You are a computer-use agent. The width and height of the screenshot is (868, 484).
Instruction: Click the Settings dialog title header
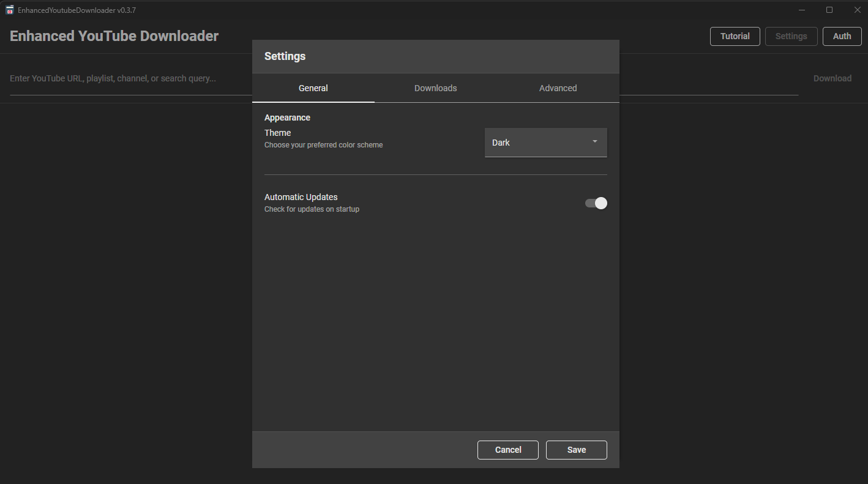point(285,56)
